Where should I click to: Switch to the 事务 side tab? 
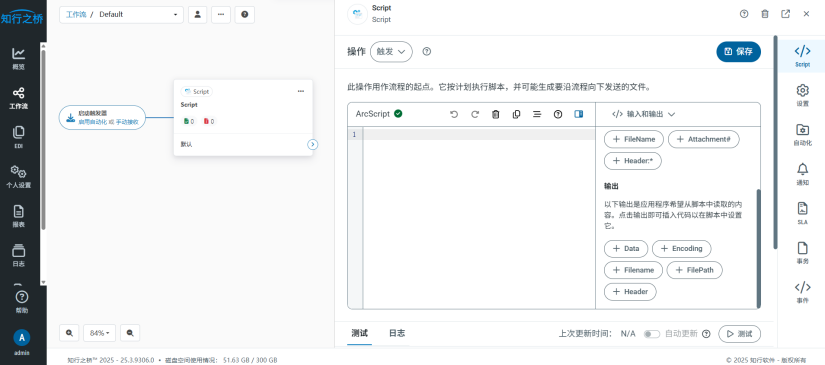(x=802, y=253)
